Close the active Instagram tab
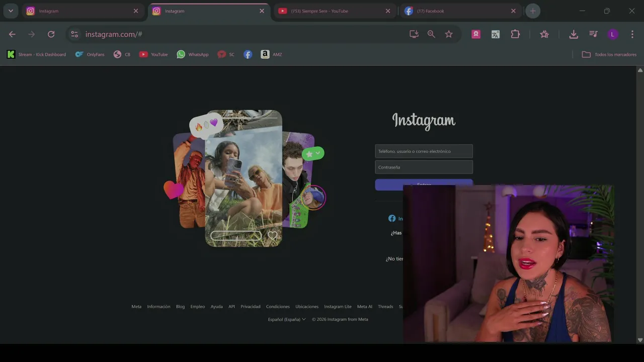Viewport: 644px width, 362px height. pos(262,11)
